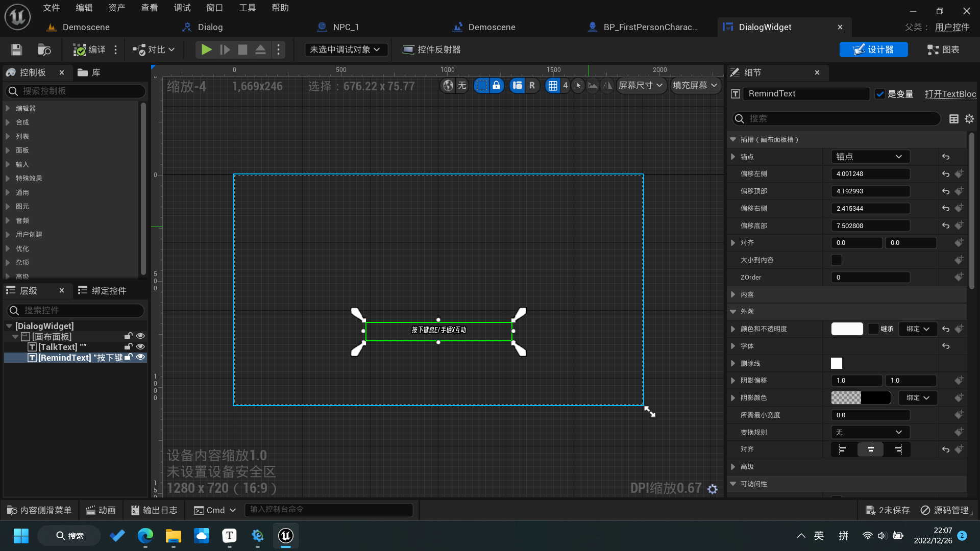Screen dimensions: 980x551
Task: Open the Screen Size (屏幕尺寸) dropdown
Action: coord(640,86)
